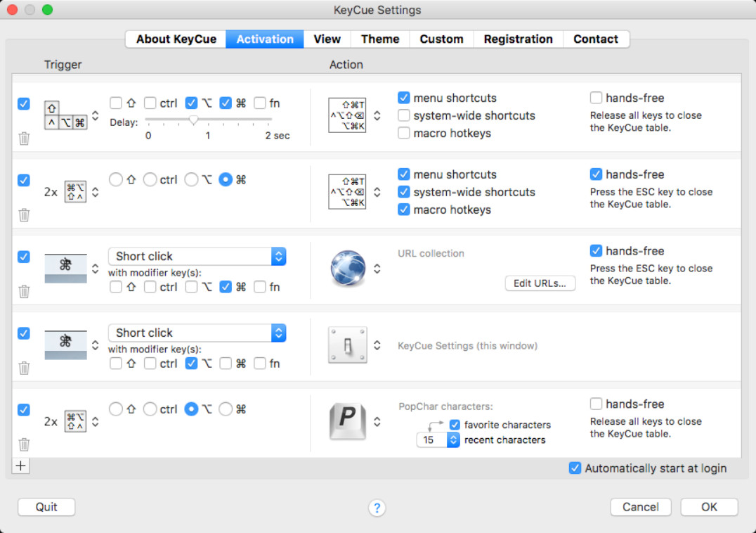
Task: Open trigger type arrows in URL collection row
Action: pyautogui.click(x=96, y=269)
